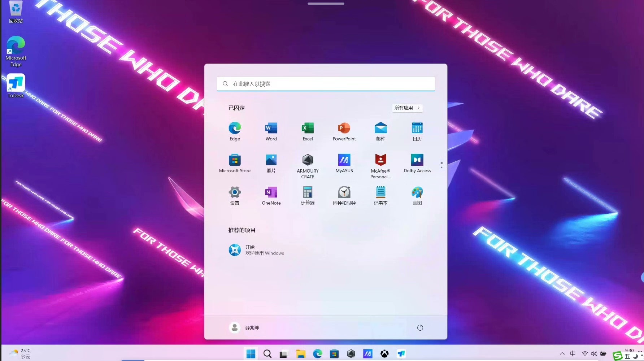Open the MyASUS pinned app
644x361 pixels.
click(x=344, y=164)
